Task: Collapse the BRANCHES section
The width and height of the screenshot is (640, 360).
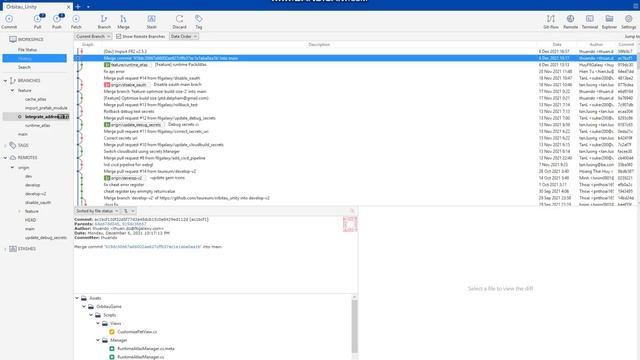Action: point(5,80)
